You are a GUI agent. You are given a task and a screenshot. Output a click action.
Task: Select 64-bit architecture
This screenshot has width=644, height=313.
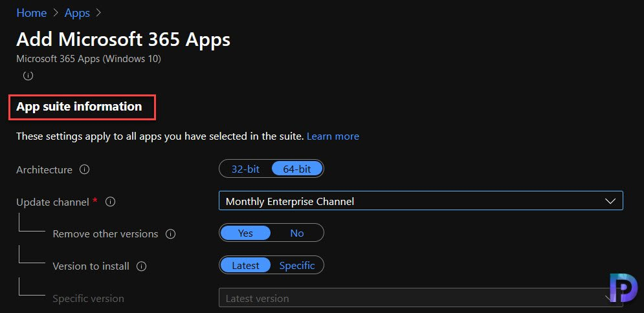(x=297, y=169)
